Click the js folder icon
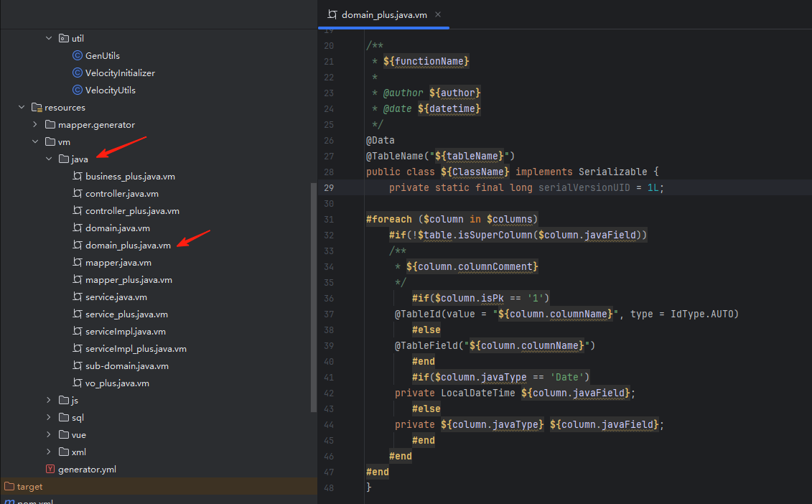 (64, 400)
